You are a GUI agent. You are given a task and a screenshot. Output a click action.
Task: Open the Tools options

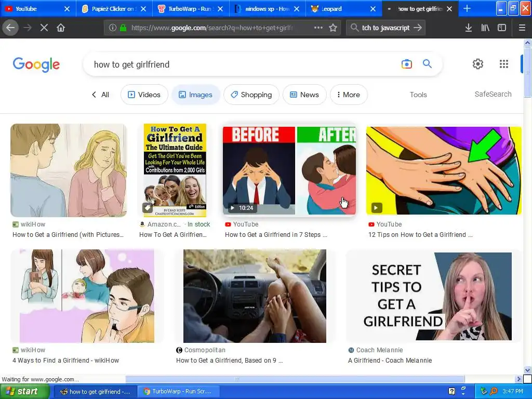(418, 95)
